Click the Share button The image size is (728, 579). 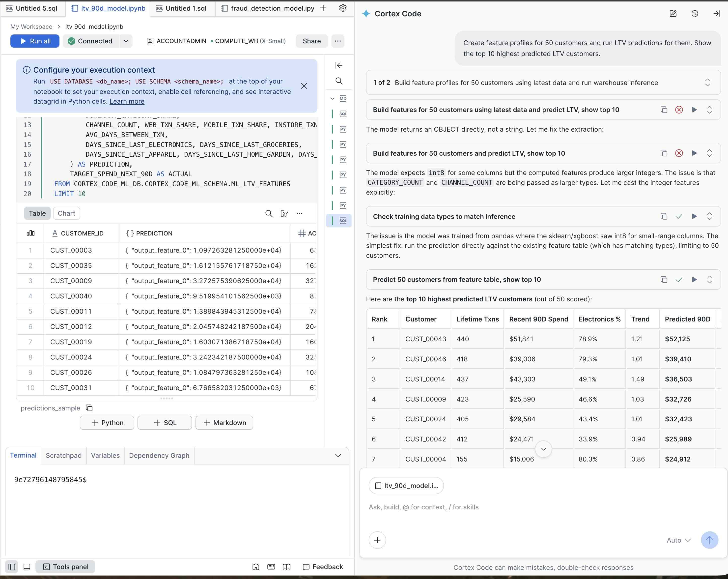click(x=312, y=41)
